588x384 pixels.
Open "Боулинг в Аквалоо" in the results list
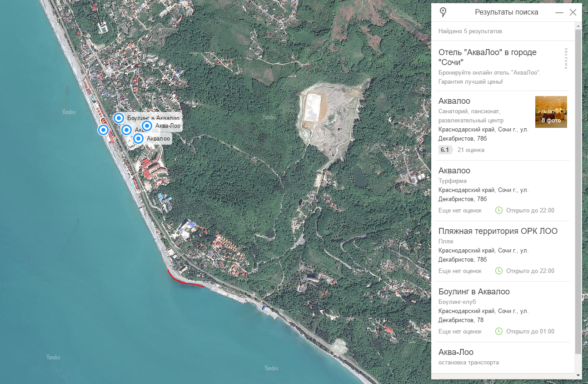coord(474,291)
